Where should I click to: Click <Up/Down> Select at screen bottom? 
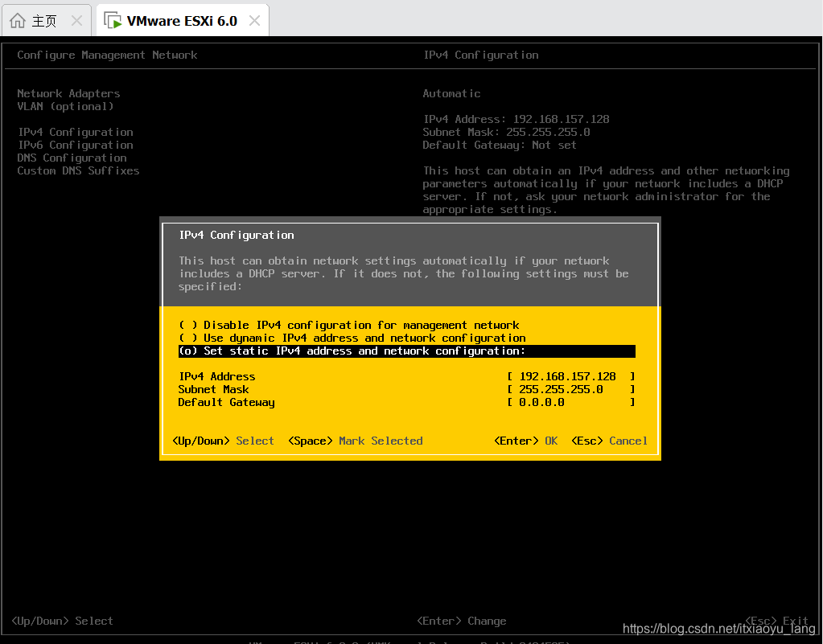pos(63,621)
